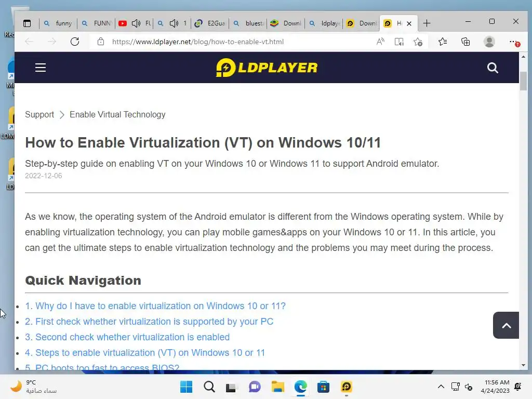
Task: Click the browser refresh button
Action: click(x=75, y=42)
